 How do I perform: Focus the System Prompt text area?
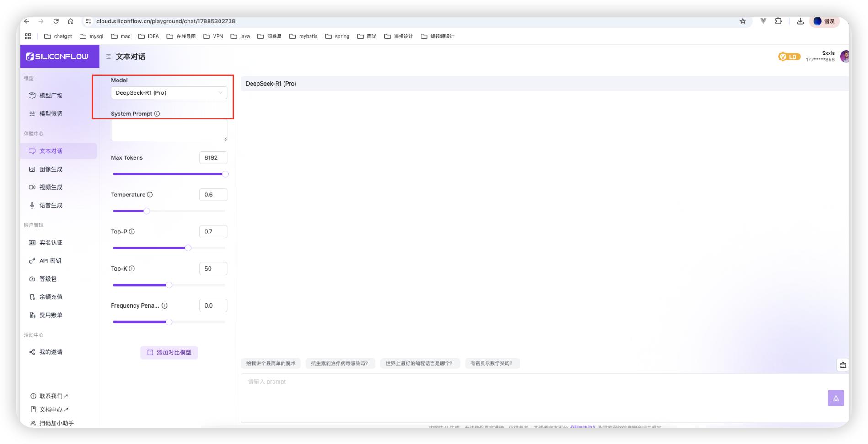click(169, 130)
